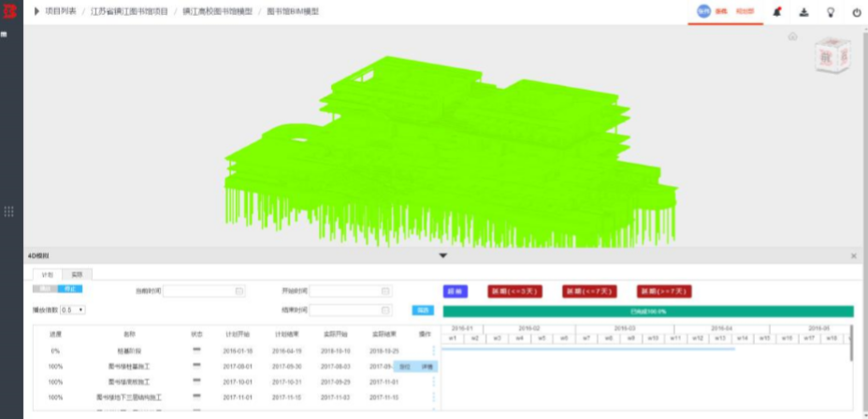
Task: Click the small icon below the logo in the sidebar
Action: (x=4, y=35)
